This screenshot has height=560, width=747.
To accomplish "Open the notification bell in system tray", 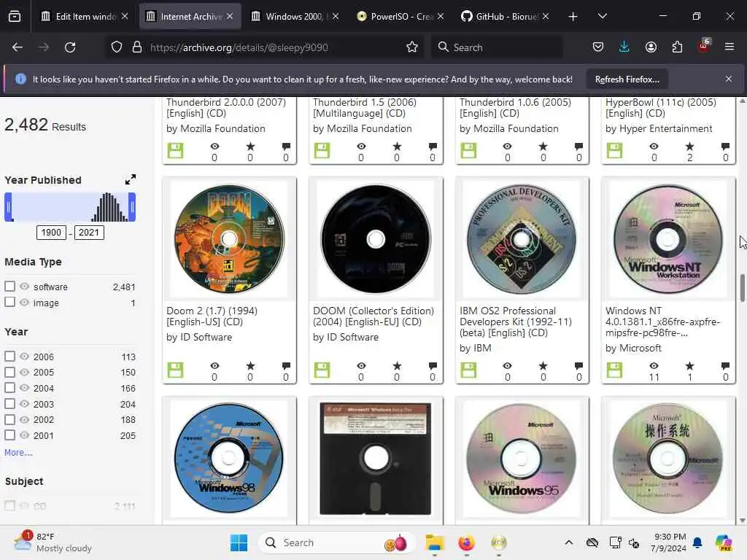I will point(697,542).
